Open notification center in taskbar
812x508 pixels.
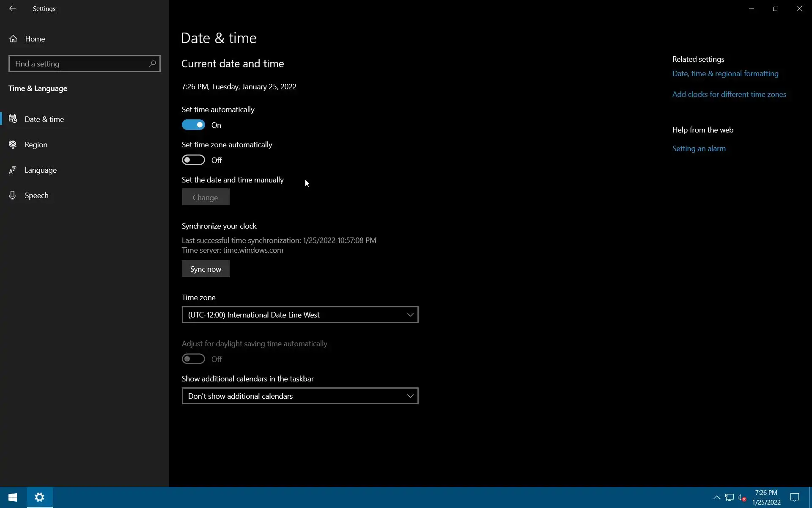point(795,497)
